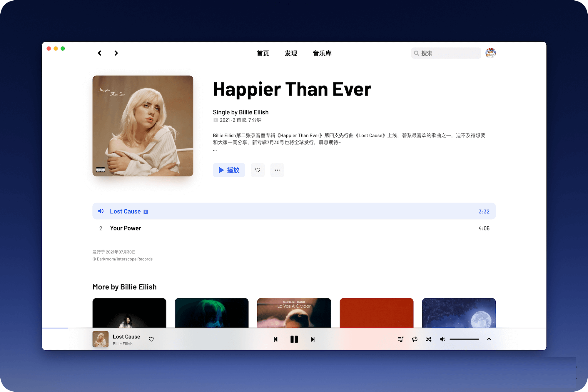588x392 pixels.
Task: Click the pause button in playback bar
Action: [294, 339]
